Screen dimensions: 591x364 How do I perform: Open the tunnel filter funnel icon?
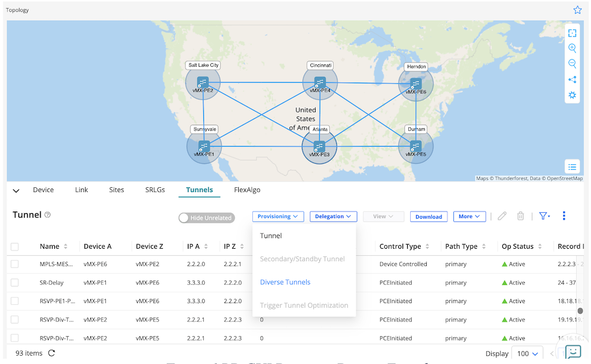(544, 216)
